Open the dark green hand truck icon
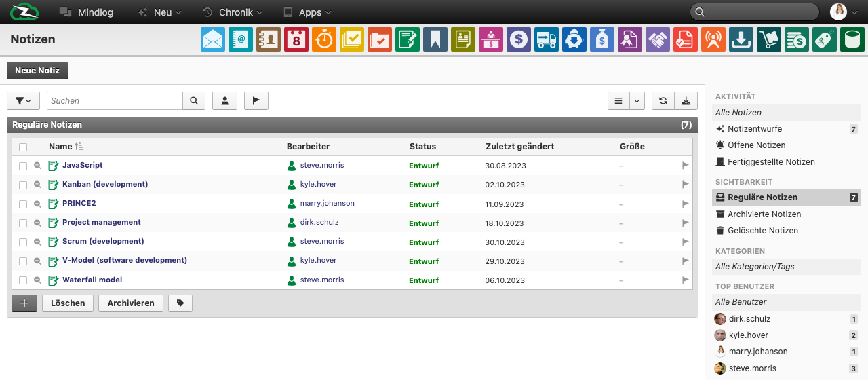868x380 pixels. [769, 39]
